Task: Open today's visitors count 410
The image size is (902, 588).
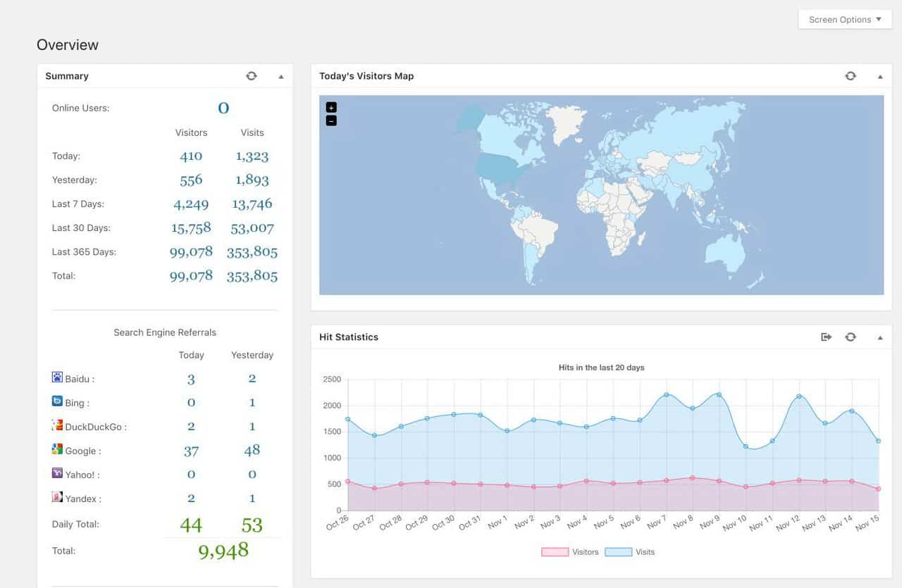Action: pos(191,156)
